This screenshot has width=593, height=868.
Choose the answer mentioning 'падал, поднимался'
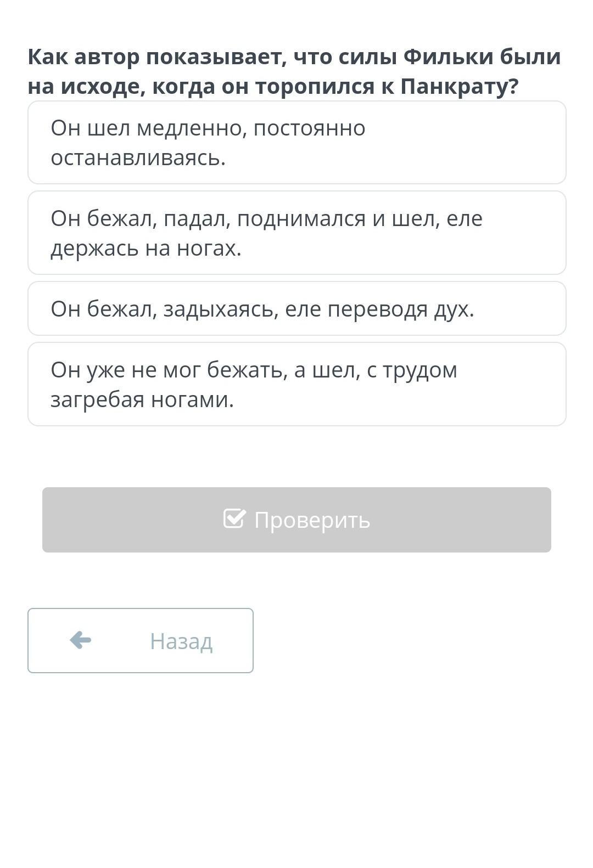click(296, 233)
